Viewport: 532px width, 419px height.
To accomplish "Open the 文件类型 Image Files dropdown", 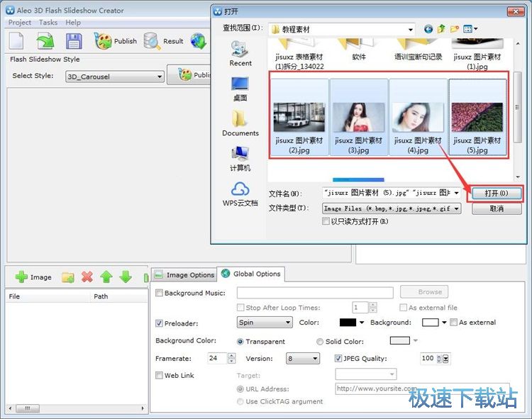I will tap(391, 208).
